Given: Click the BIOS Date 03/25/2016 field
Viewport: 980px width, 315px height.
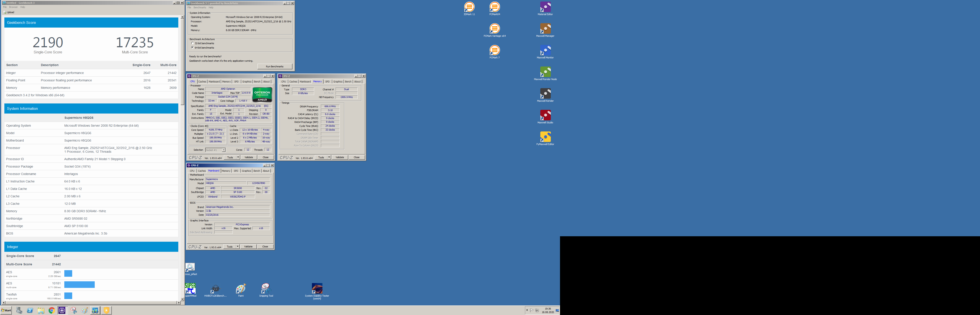Looking at the screenshot, I should [238, 215].
